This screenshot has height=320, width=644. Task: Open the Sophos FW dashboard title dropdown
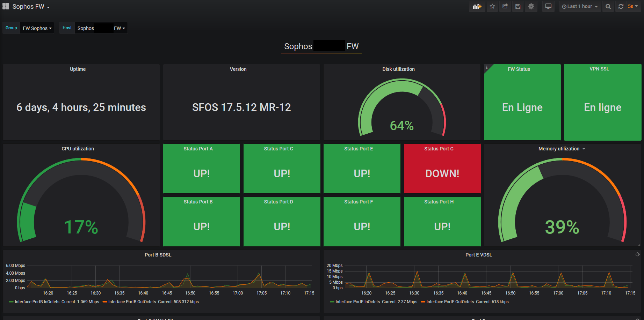point(31,7)
